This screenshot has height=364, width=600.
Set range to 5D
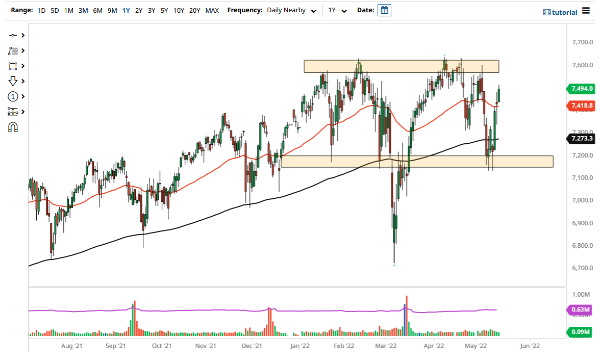[x=55, y=11]
